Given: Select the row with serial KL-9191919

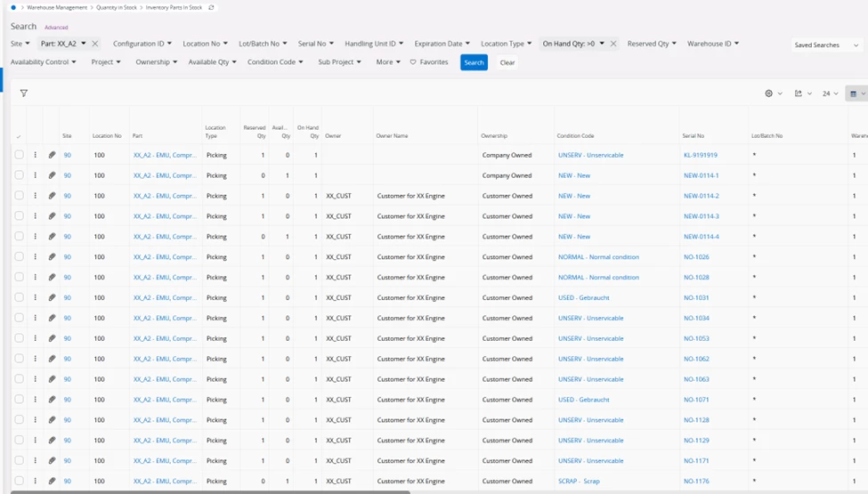Looking at the screenshot, I should coord(20,155).
